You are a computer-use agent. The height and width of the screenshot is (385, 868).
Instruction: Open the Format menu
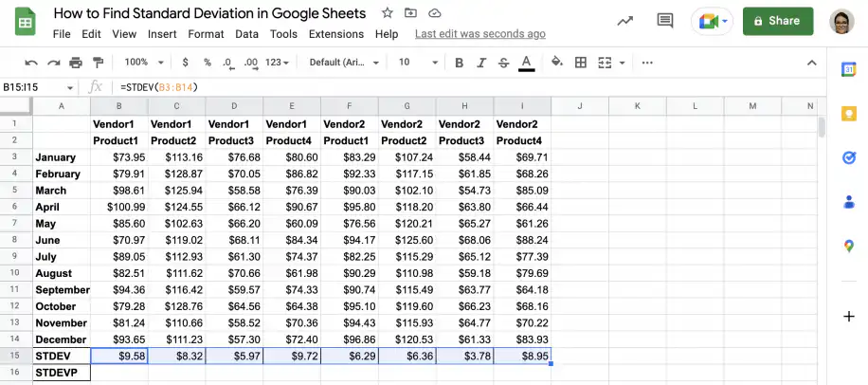206,34
